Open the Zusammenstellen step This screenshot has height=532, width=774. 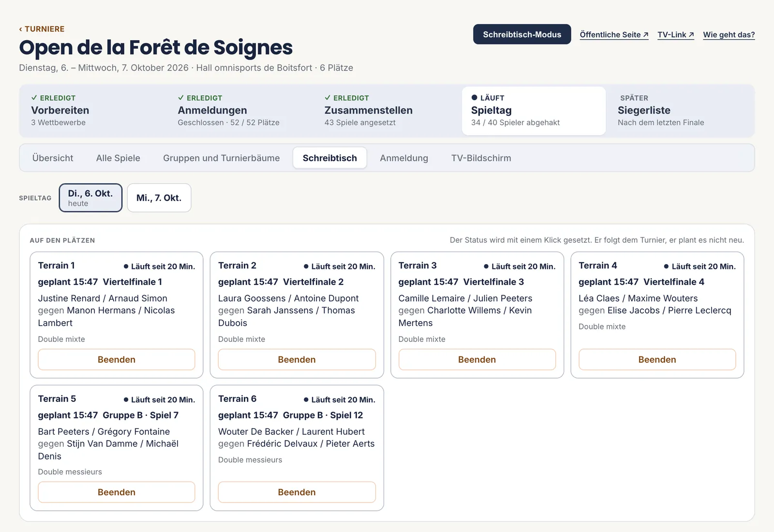pyautogui.click(x=386, y=110)
